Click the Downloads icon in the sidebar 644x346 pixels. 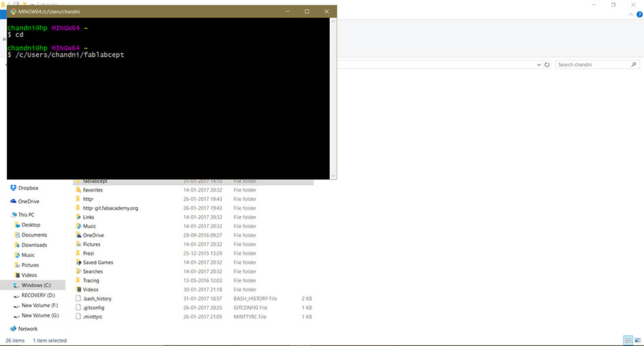[17, 245]
